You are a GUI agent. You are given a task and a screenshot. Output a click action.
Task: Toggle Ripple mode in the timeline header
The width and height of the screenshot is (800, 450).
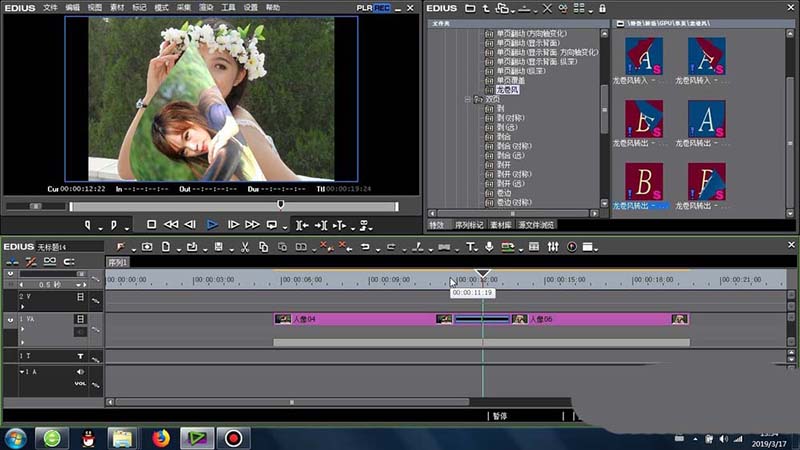point(31,262)
